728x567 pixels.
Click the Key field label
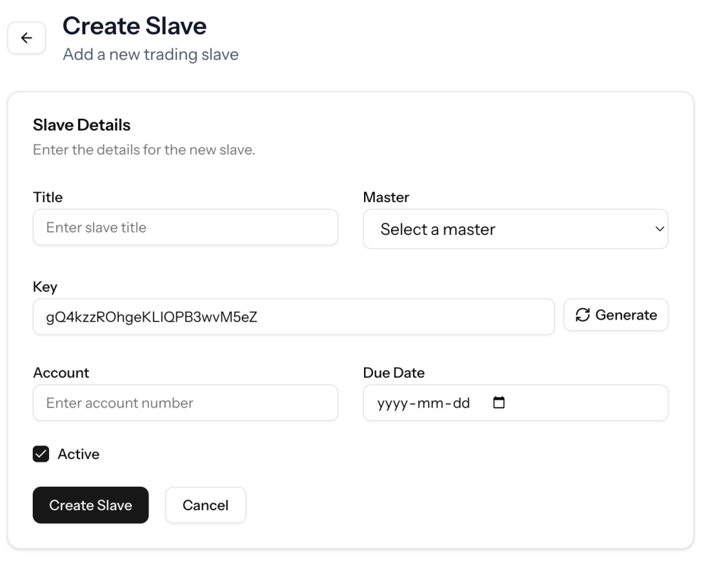pos(45,287)
